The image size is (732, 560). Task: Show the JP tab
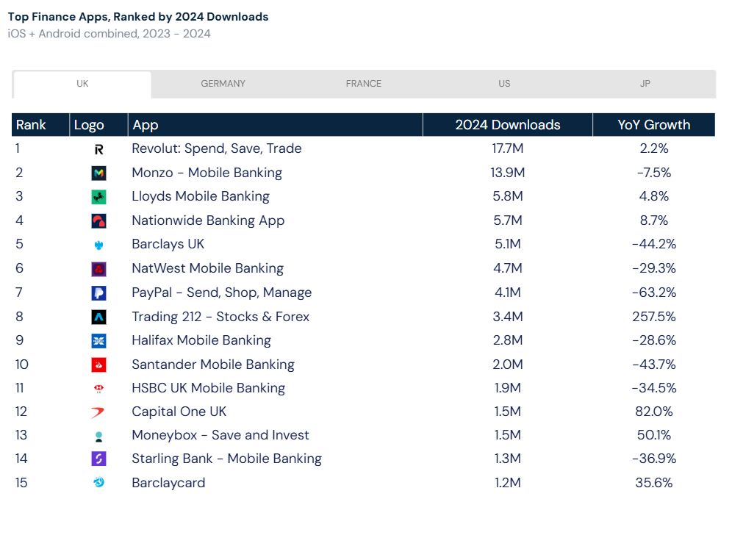coord(645,84)
